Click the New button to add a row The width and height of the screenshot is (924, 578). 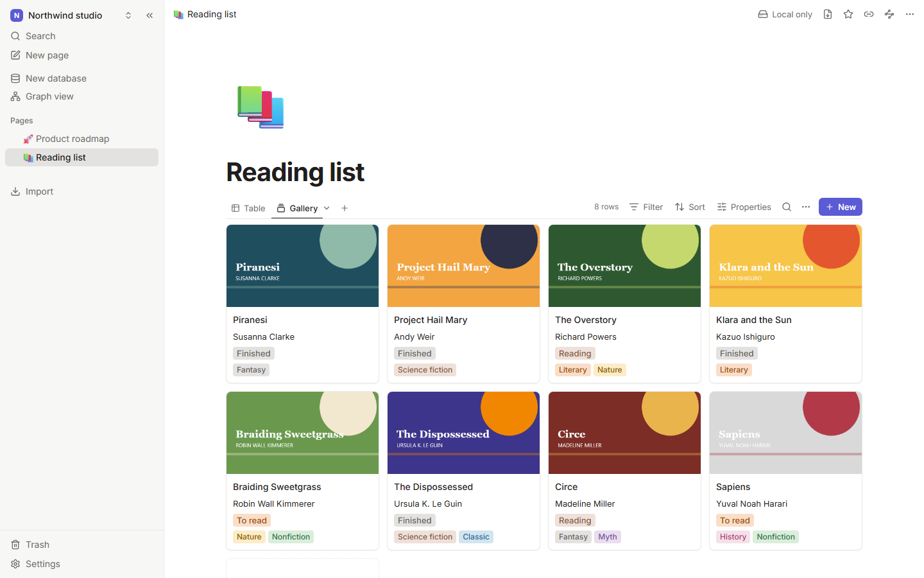click(x=841, y=207)
